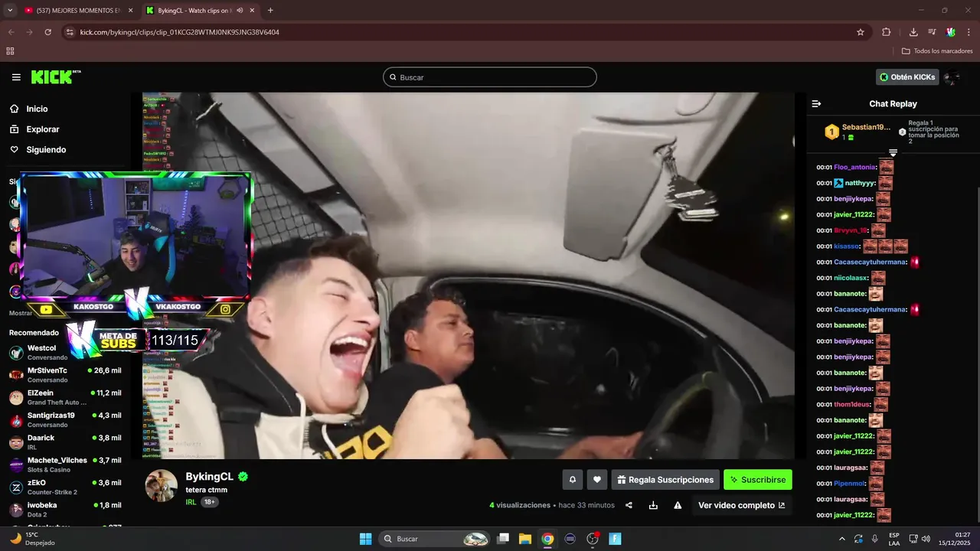Open the user profile avatar menu
The height and width of the screenshot is (551, 980).
coord(952,77)
